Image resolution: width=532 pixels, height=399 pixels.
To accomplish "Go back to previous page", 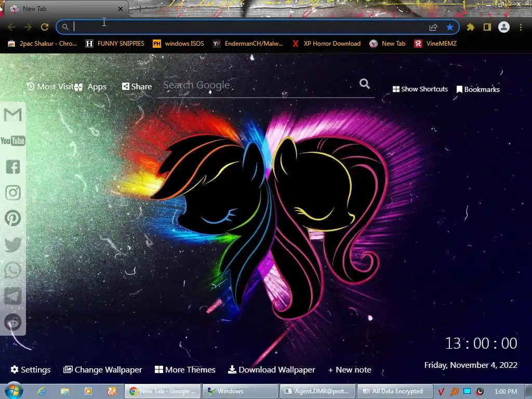I will point(11,27).
